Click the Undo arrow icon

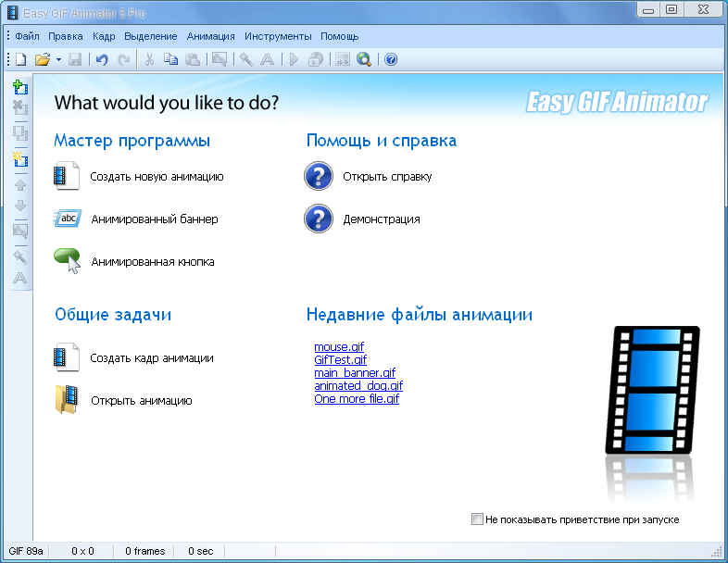(x=102, y=59)
